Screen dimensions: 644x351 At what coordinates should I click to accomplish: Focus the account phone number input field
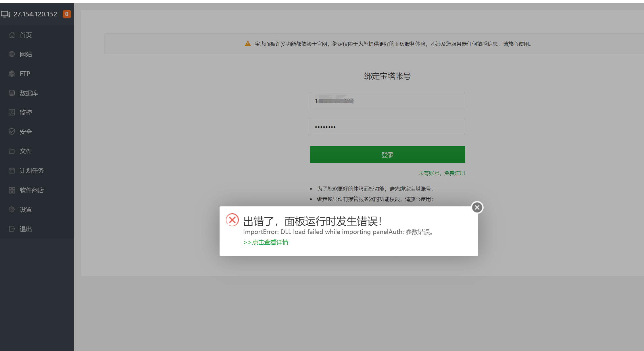(387, 101)
